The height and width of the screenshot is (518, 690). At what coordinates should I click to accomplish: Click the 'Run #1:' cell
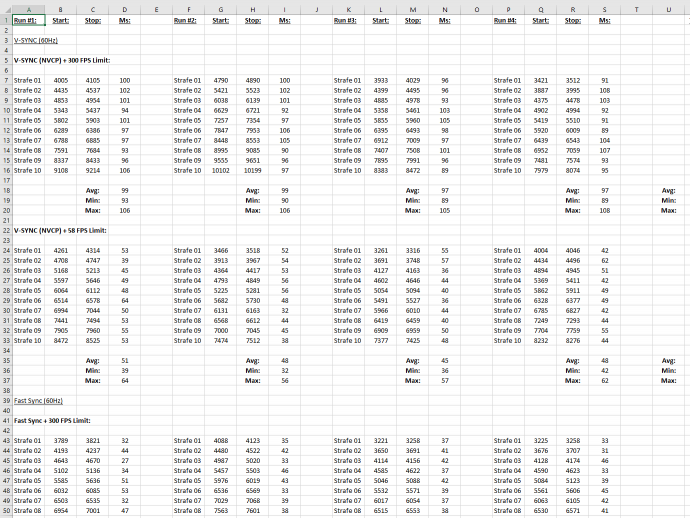(29, 20)
